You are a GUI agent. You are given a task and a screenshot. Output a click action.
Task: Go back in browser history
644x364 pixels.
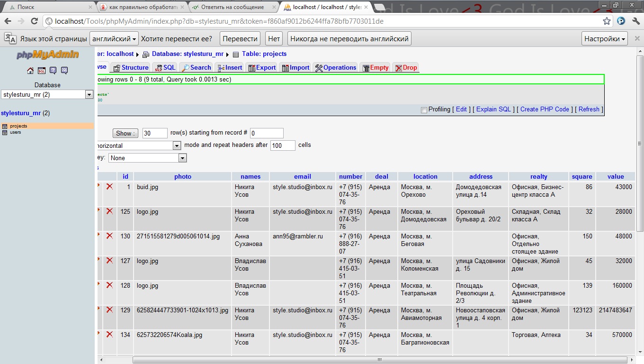click(x=8, y=21)
